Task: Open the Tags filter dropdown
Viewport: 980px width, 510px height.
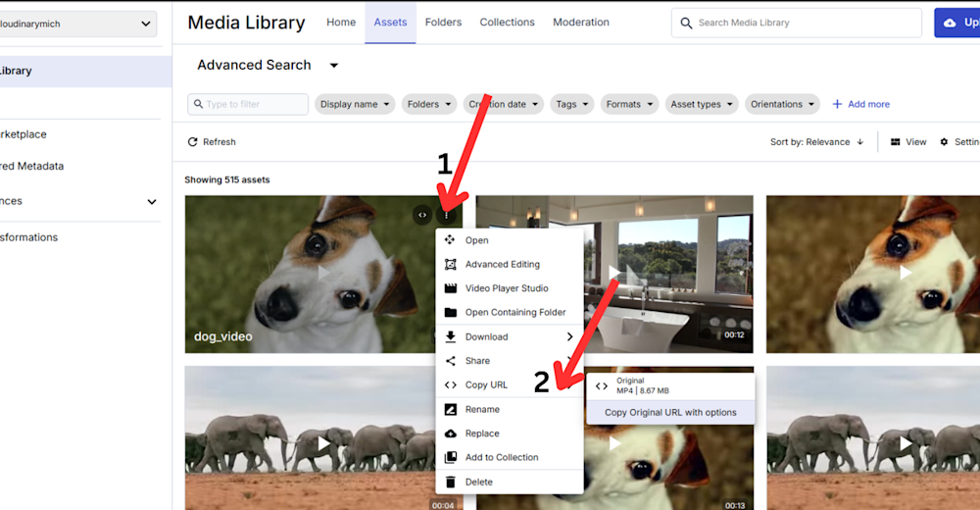Action: (572, 104)
